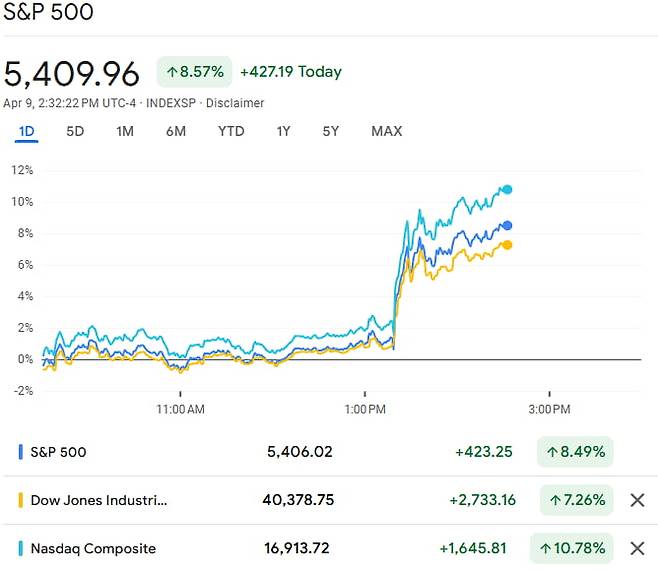Viewport: 658px width, 572px height.
Task: Open the Dow Jones Industrial row
Action: pos(99,500)
